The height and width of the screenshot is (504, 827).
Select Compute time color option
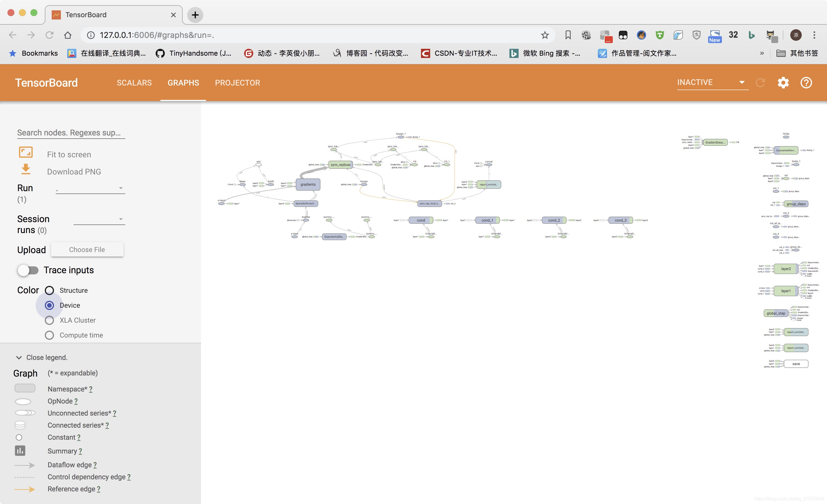49,335
